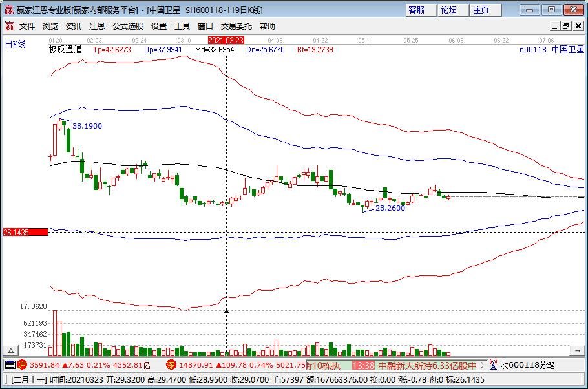Click the 沪 Shanghai index icon

tap(22, 364)
